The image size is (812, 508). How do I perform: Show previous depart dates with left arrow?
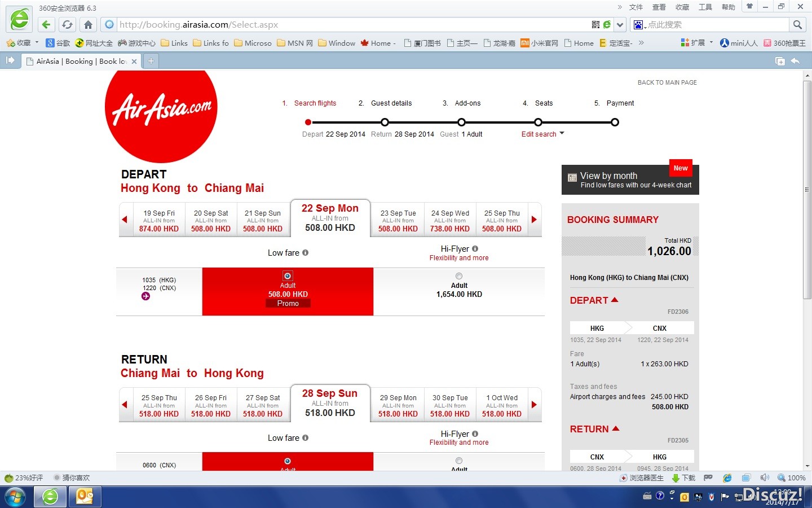125,220
